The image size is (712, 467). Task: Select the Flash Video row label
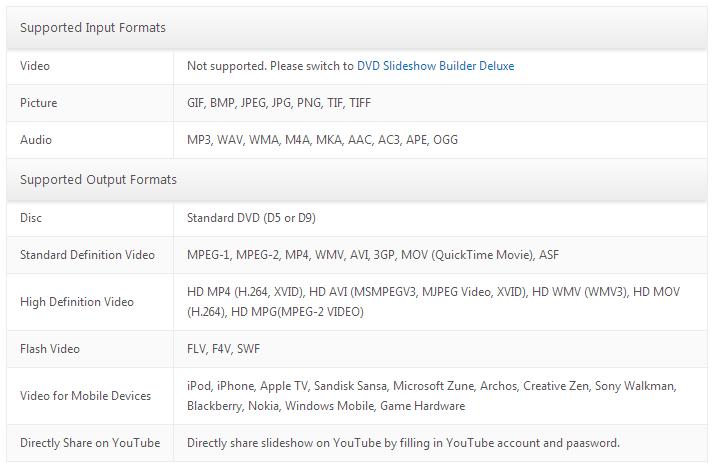[50, 349]
